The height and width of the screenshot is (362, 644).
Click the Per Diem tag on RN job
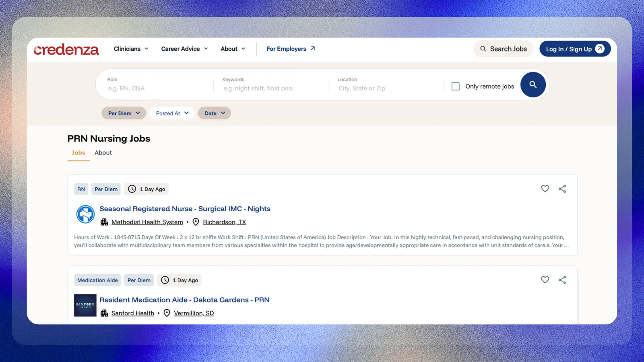tap(106, 189)
